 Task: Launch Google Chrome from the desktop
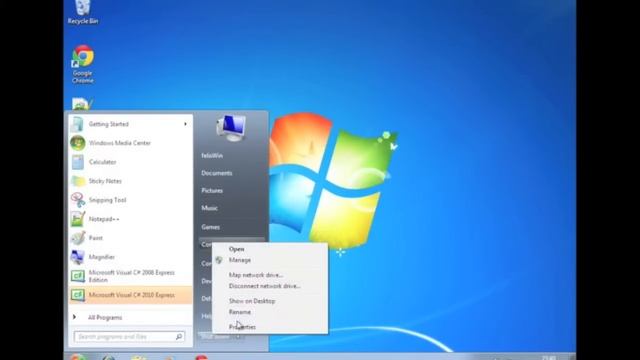(x=83, y=64)
